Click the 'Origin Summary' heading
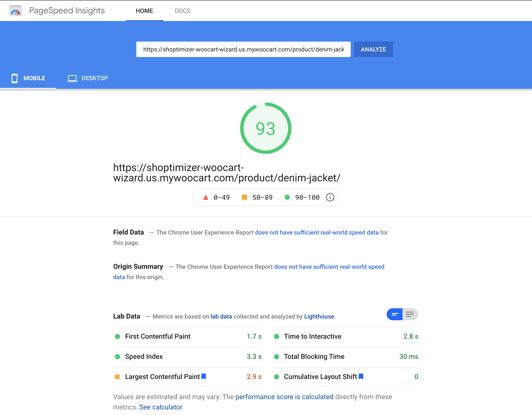This screenshot has width=532, height=415. click(138, 266)
